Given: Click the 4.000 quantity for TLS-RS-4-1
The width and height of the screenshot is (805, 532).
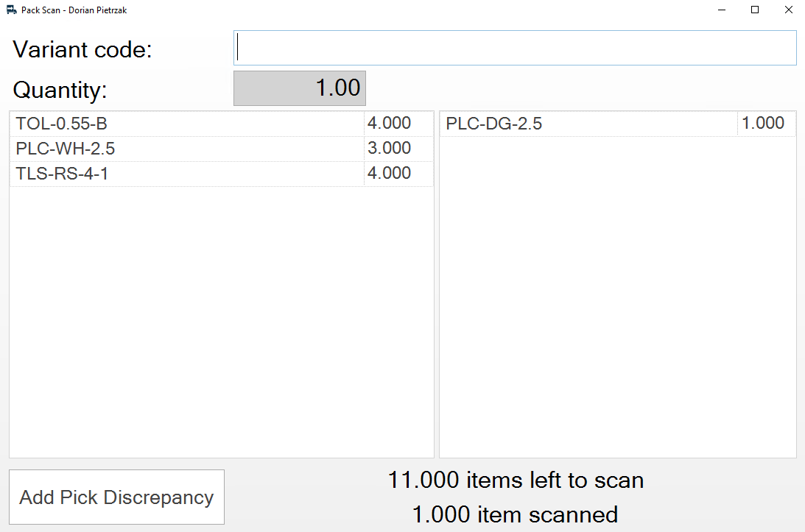Looking at the screenshot, I should [389, 173].
